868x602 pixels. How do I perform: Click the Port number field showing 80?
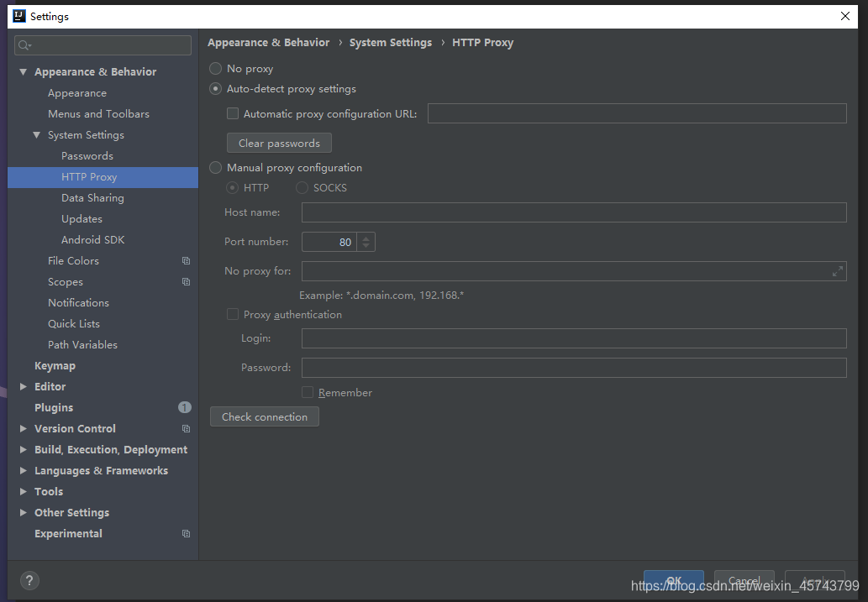click(331, 243)
